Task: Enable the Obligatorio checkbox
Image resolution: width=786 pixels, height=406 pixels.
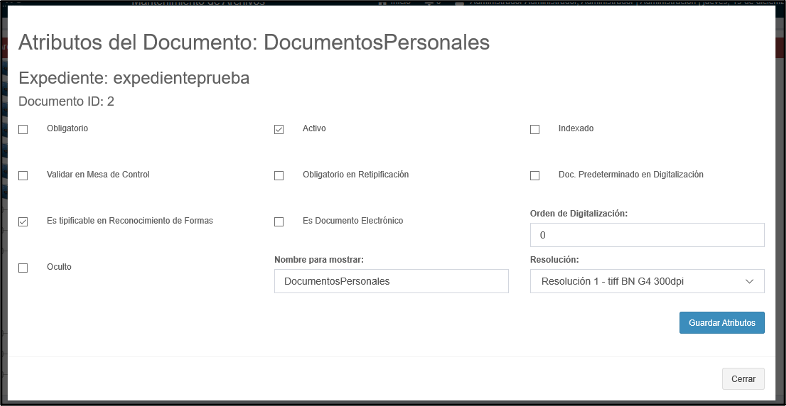Action: (23, 130)
